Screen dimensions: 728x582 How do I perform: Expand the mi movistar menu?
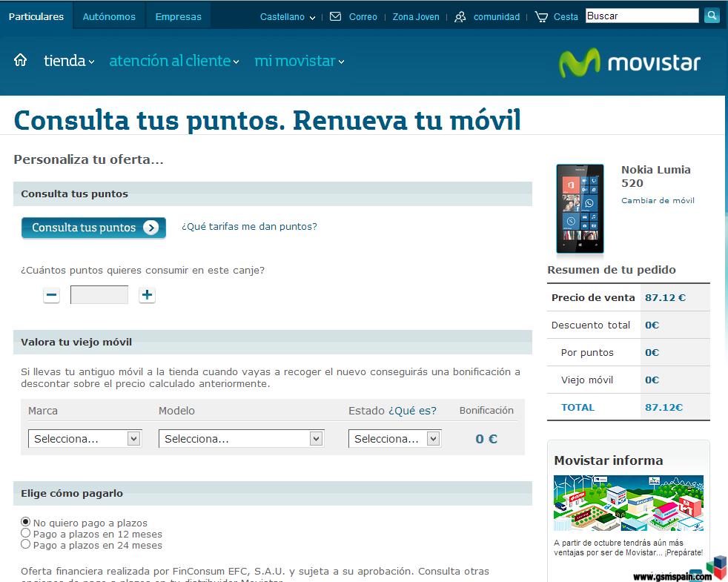300,61
